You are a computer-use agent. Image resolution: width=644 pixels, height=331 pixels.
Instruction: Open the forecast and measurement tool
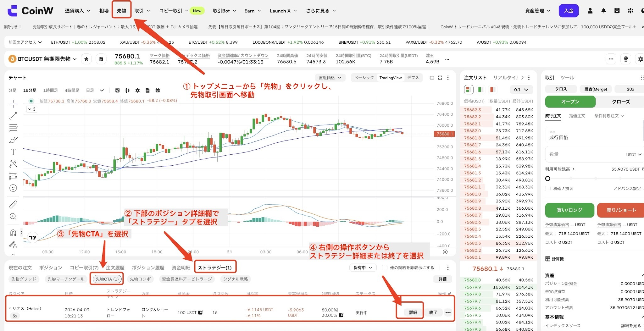tap(13, 176)
